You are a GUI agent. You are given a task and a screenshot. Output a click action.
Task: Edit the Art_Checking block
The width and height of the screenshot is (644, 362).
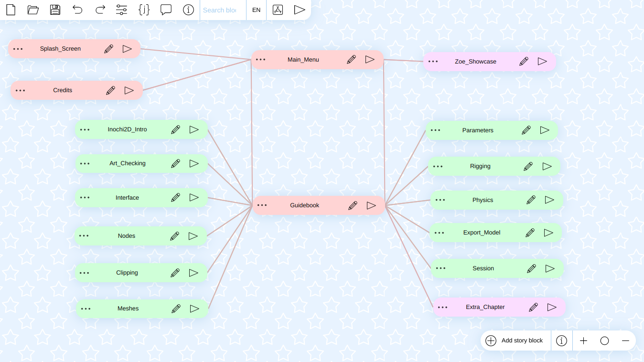(x=176, y=163)
